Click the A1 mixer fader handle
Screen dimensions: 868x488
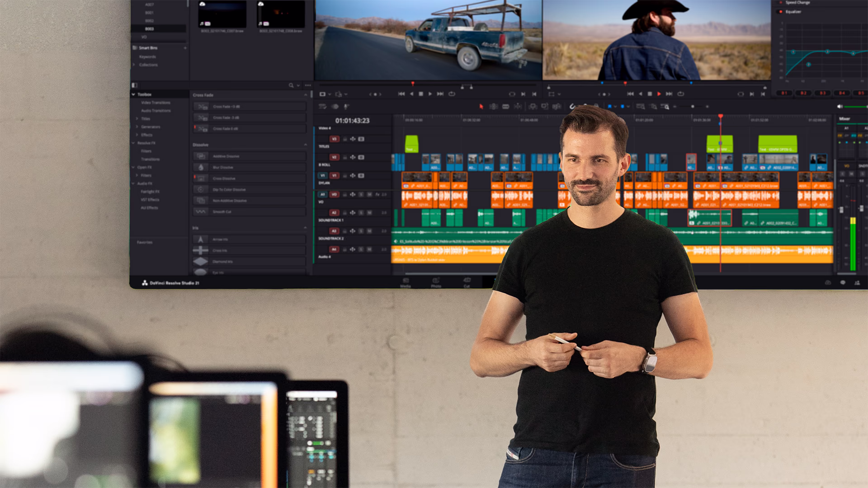[841, 210]
